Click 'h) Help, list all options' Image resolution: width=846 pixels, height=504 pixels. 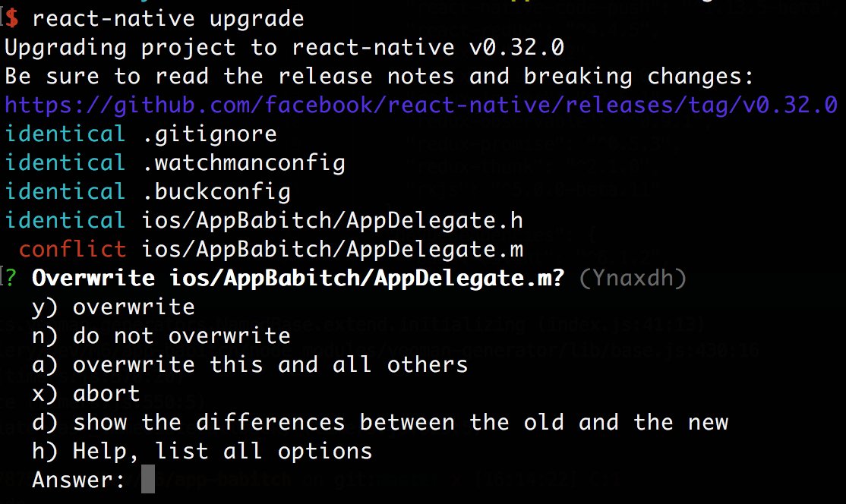pyautogui.click(x=202, y=451)
